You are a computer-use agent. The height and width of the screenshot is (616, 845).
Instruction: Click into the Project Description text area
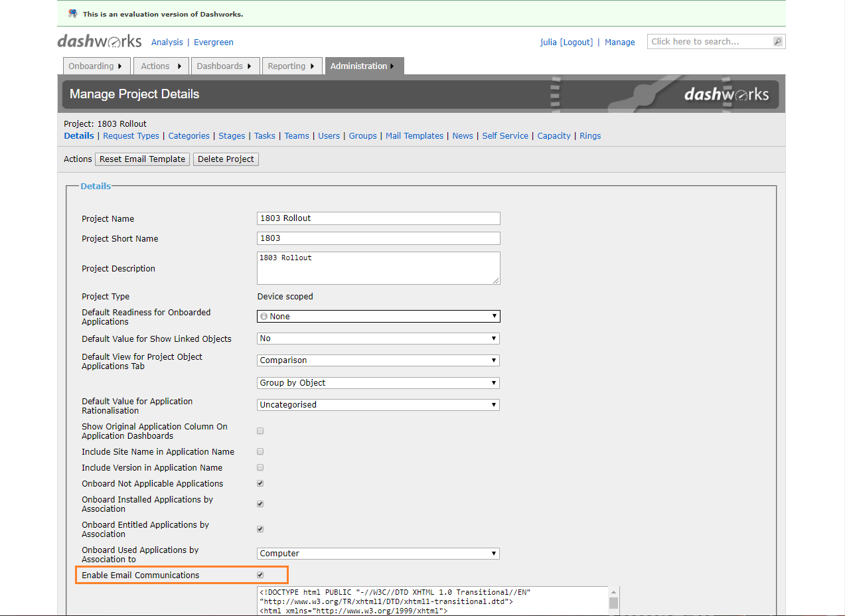[x=378, y=268]
